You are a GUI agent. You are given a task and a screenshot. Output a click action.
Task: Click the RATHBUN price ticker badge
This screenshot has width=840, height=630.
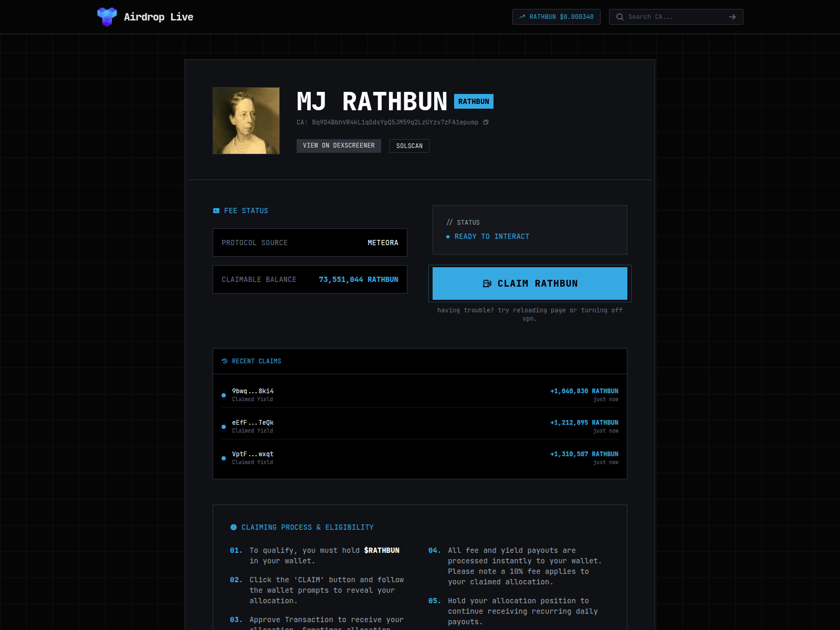pos(556,17)
